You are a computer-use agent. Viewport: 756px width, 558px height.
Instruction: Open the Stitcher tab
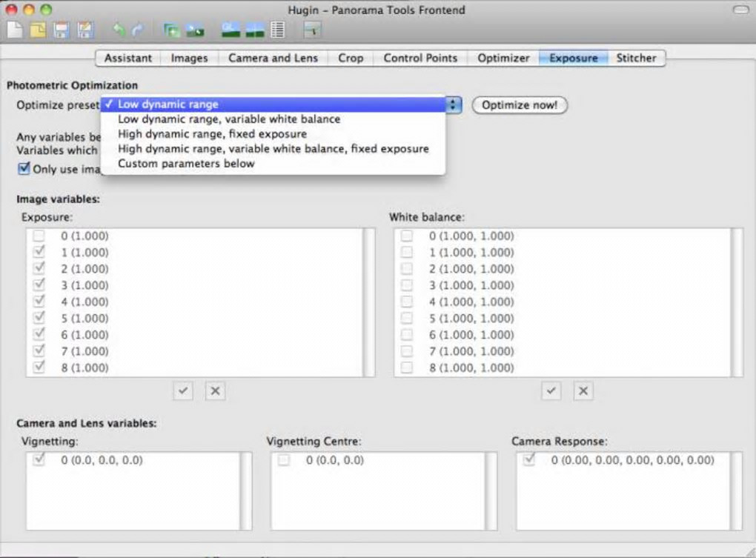[636, 58]
